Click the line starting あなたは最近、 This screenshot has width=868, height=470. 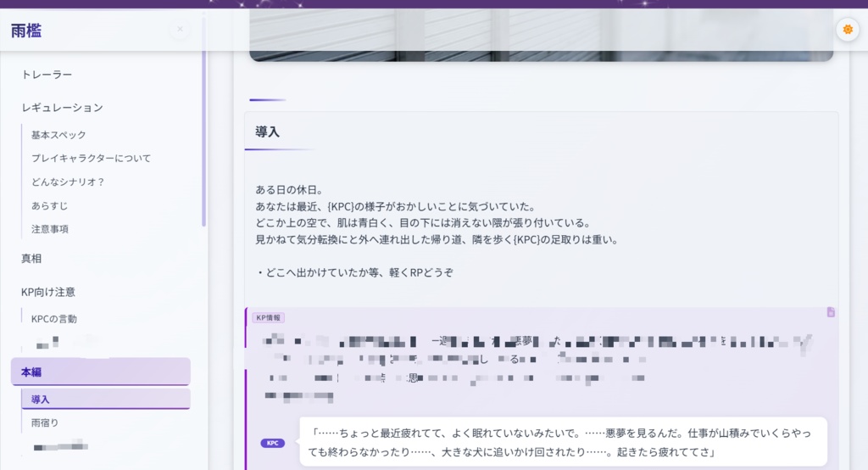pos(396,206)
